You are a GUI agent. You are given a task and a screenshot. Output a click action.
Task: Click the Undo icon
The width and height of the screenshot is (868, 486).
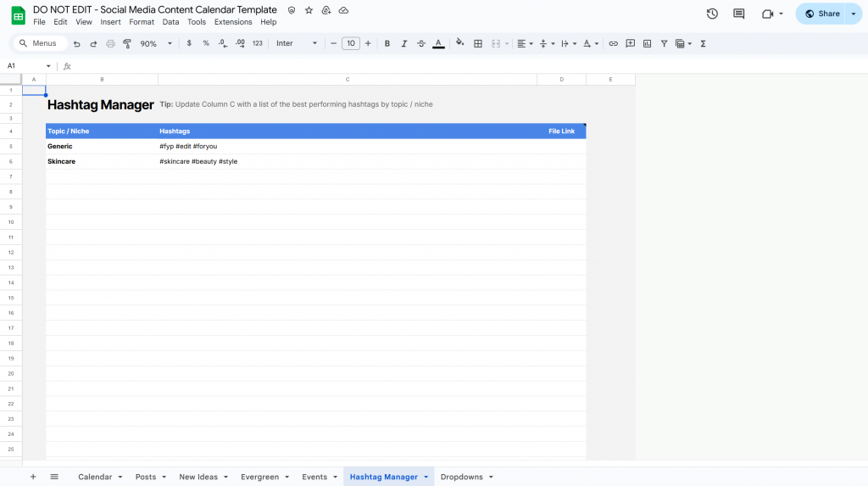(76, 44)
